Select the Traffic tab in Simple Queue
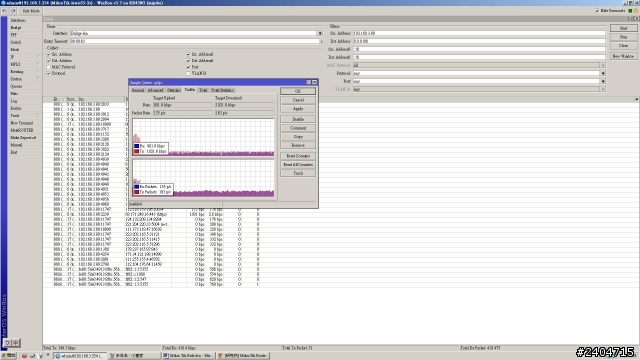Image resolution: width=640 pixels, height=360 pixels. click(190, 90)
